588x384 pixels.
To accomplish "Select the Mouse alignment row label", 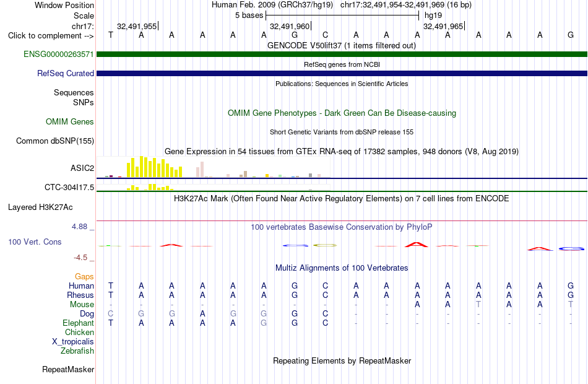I will point(82,305).
